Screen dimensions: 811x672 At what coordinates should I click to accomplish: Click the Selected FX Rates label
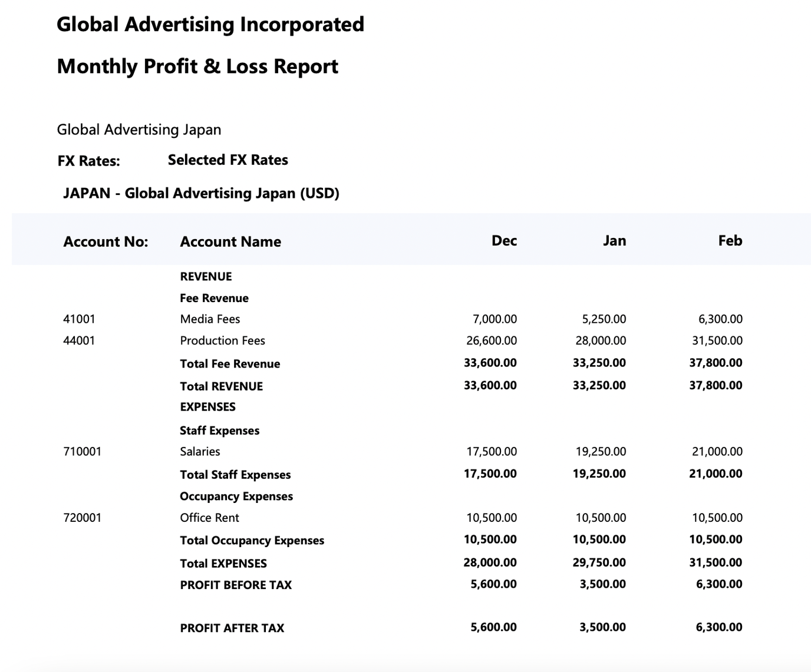(228, 160)
